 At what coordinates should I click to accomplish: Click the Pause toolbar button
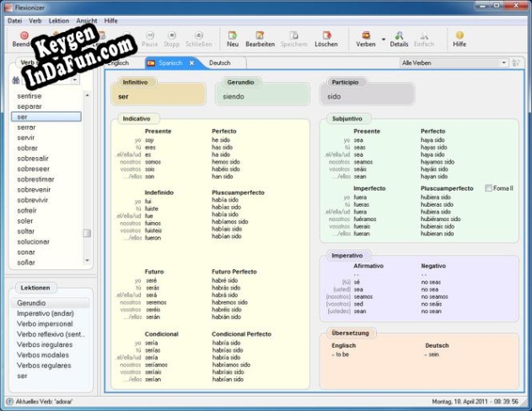point(149,40)
